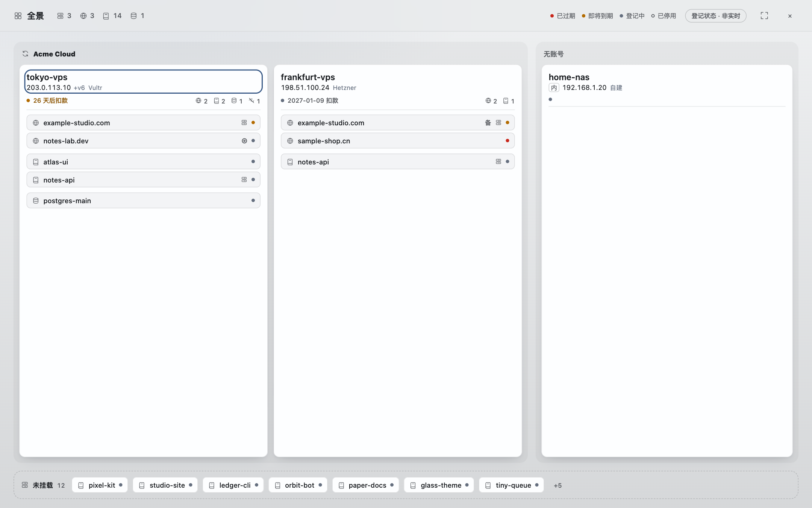Click the domain globe count icon showing 3

pyautogui.click(x=83, y=16)
